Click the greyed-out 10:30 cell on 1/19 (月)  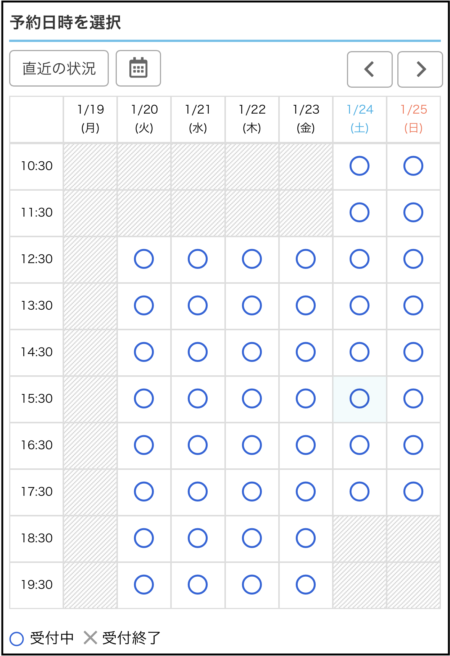[90, 166]
